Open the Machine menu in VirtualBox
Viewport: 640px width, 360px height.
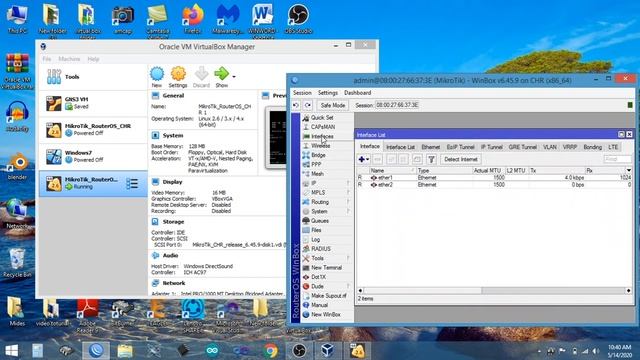pos(69,59)
